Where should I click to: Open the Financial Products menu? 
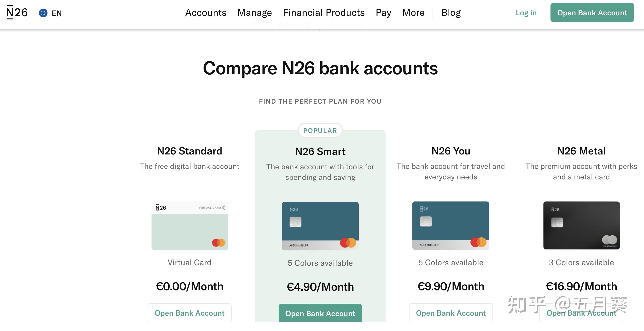(x=323, y=12)
